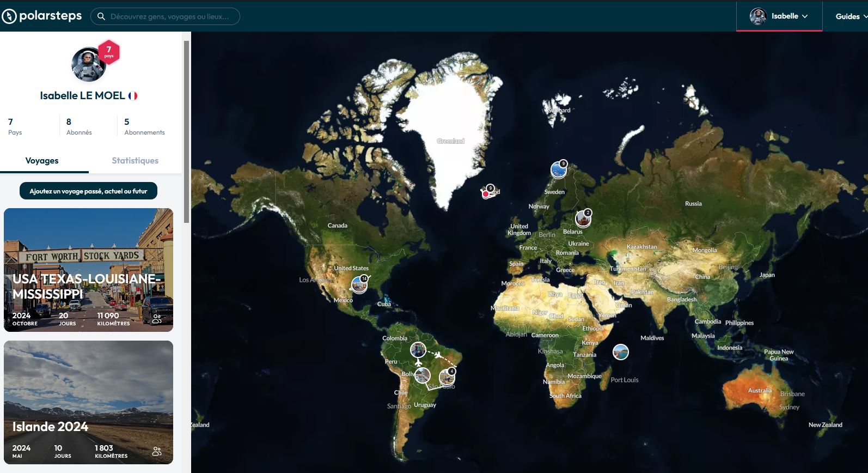Click the Canada label on the map
Screen dimensions: 868x473
[x=338, y=226]
